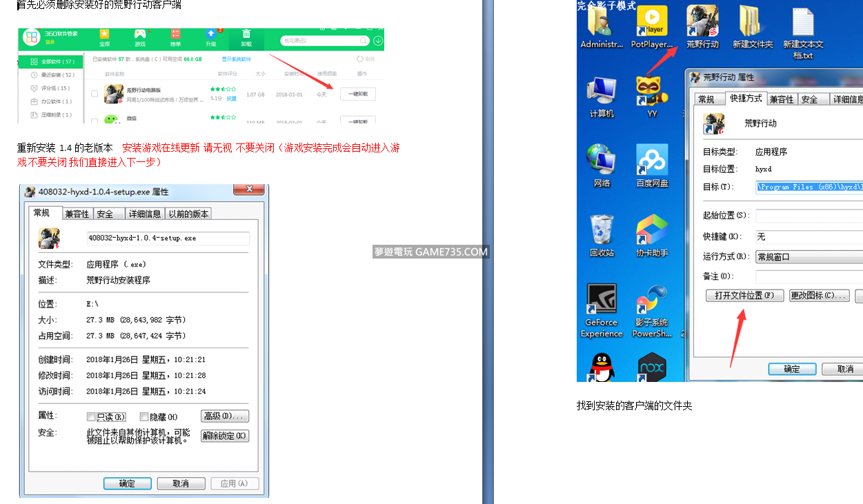This screenshot has height=504, width=863.
Task: Click the 目标(T) path field
Action: click(809, 187)
